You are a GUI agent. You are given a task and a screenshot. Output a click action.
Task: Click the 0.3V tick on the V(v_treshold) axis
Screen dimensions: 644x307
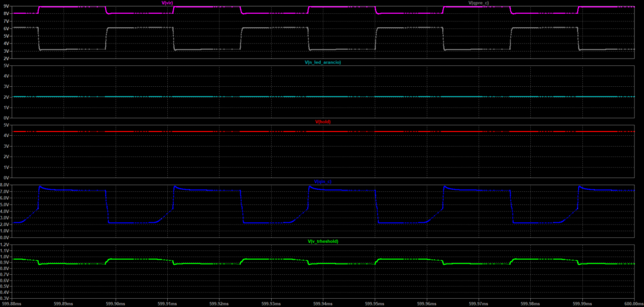(5, 298)
